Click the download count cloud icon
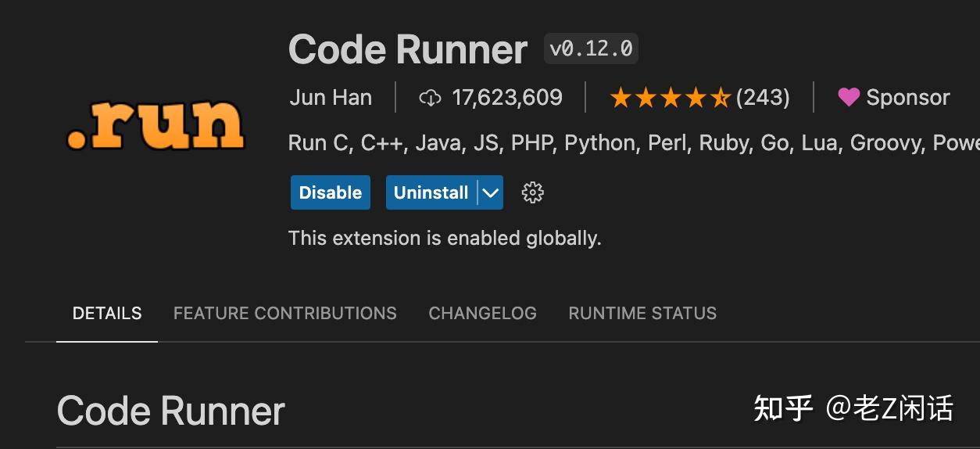 point(430,98)
